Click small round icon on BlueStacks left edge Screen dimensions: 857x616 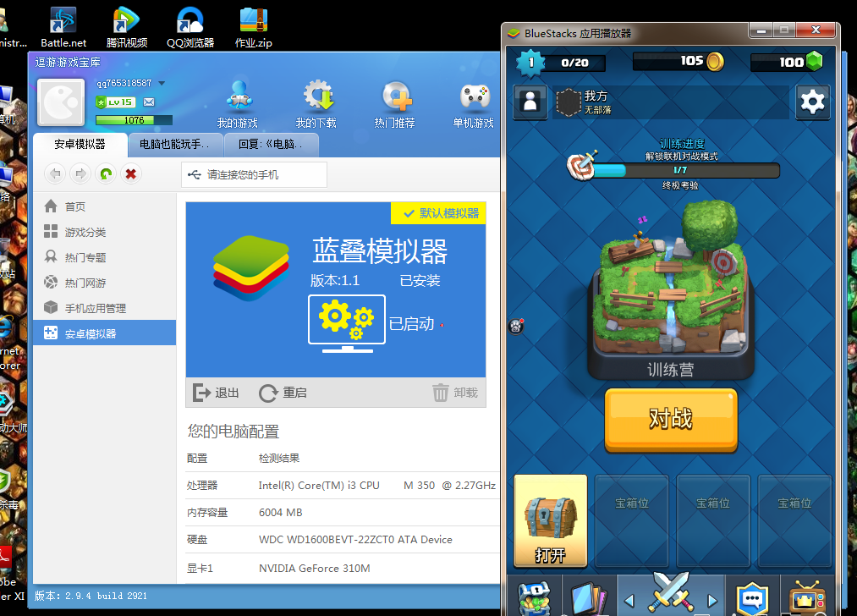(x=517, y=327)
